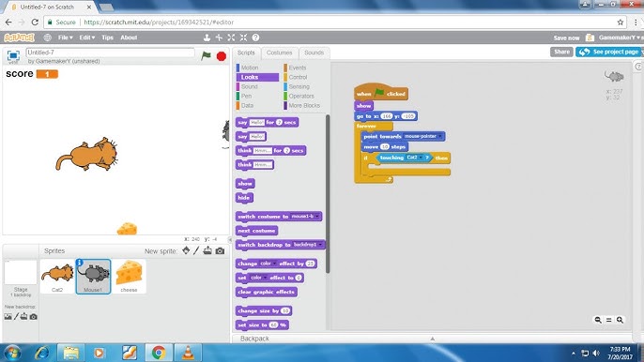Upload sprite from file

207,250
